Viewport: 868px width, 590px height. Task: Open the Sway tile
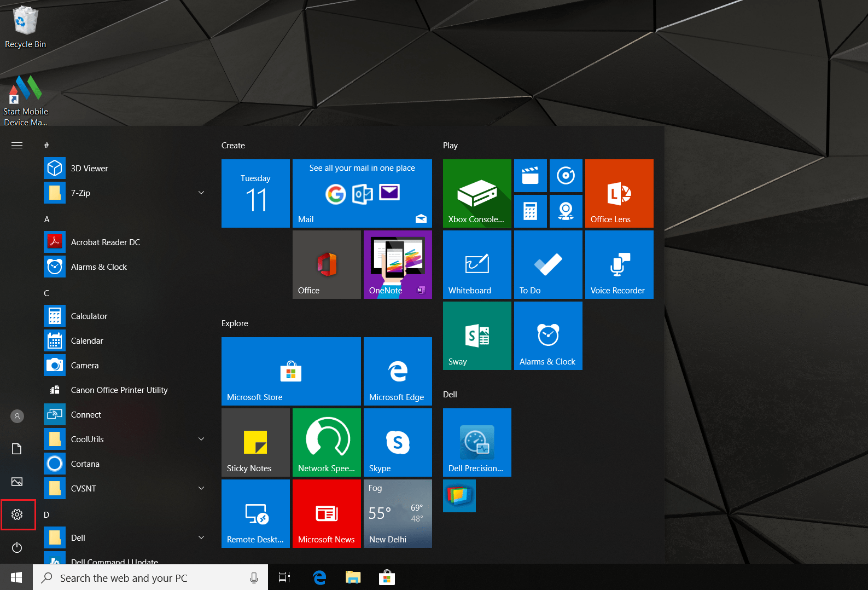pyautogui.click(x=477, y=336)
